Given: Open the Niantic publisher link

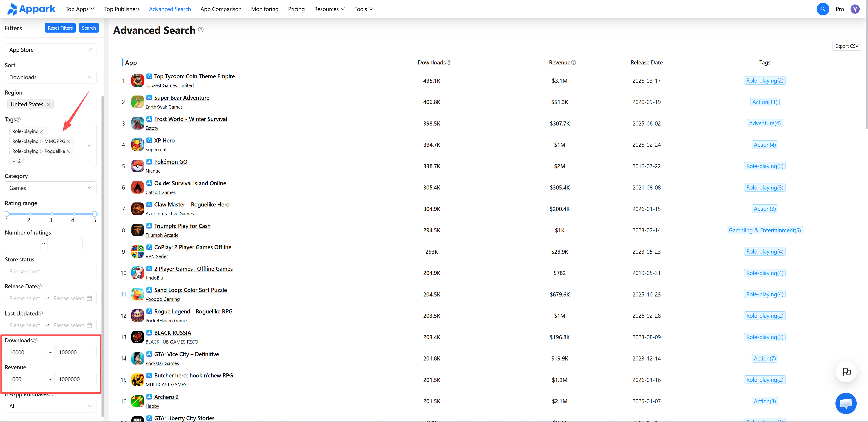Looking at the screenshot, I should [x=153, y=171].
